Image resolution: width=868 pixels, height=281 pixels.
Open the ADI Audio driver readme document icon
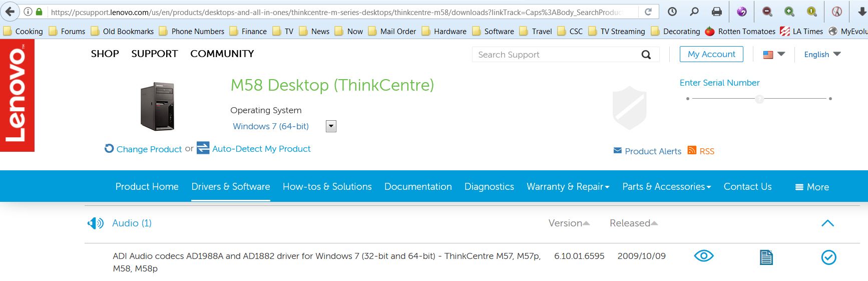pos(766,257)
